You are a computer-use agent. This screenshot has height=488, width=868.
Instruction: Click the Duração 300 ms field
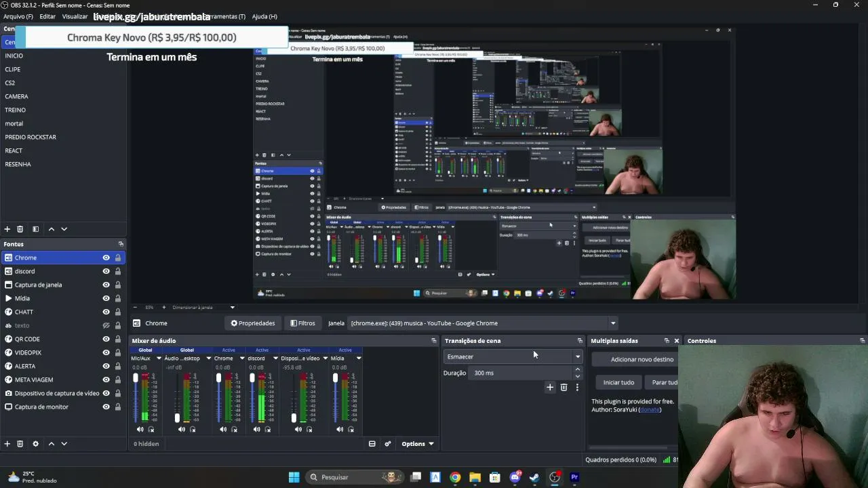pos(524,373)
